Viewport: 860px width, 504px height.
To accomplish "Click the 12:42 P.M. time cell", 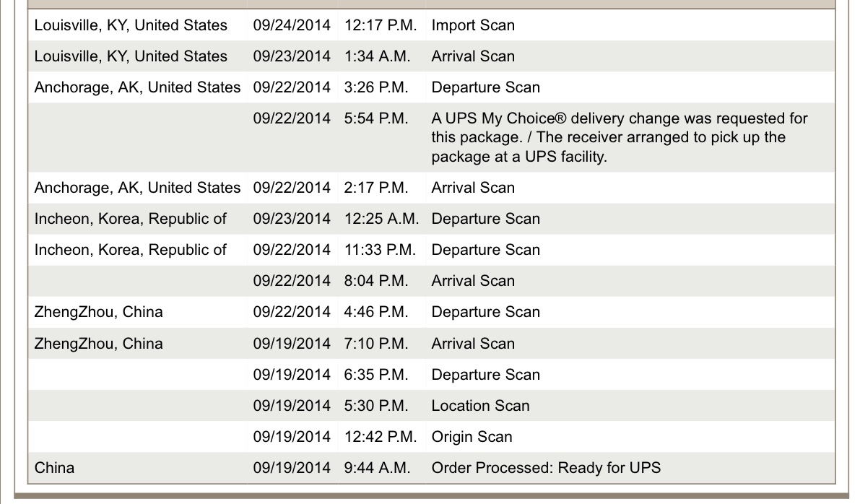I will pos(381,437).
